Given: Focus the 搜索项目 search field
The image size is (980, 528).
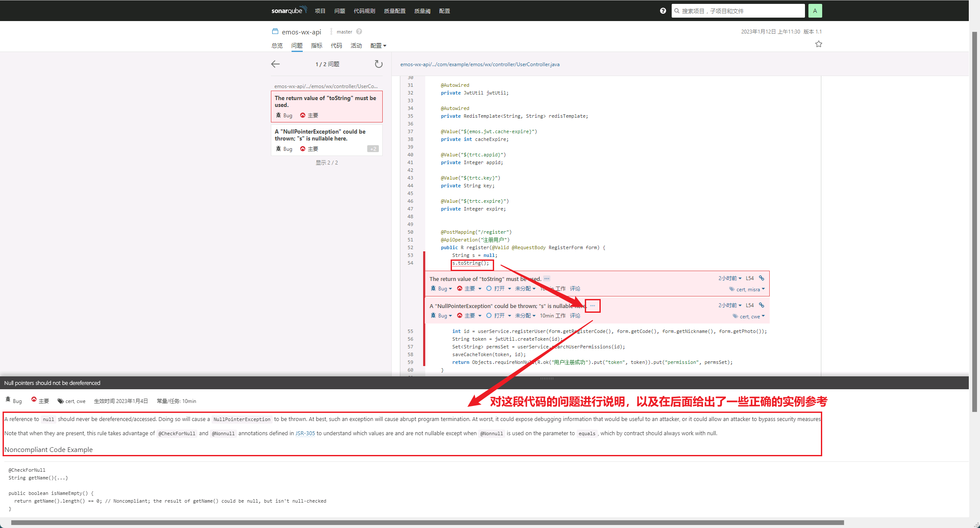Looking at the screenshot, I should [738, 11].
